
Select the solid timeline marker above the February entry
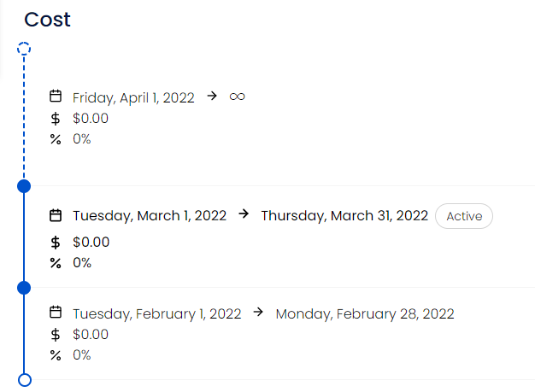pos(24,288)
